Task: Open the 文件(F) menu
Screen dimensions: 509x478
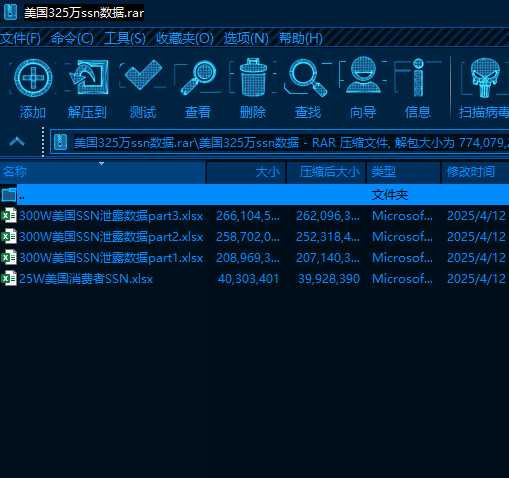Action: [20, 38]
